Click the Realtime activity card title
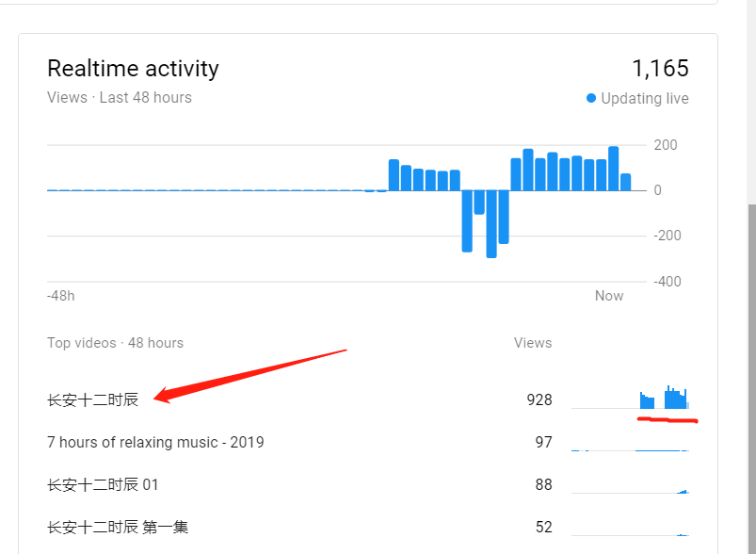Screen dimensions: 756x554 click(133, 69)
